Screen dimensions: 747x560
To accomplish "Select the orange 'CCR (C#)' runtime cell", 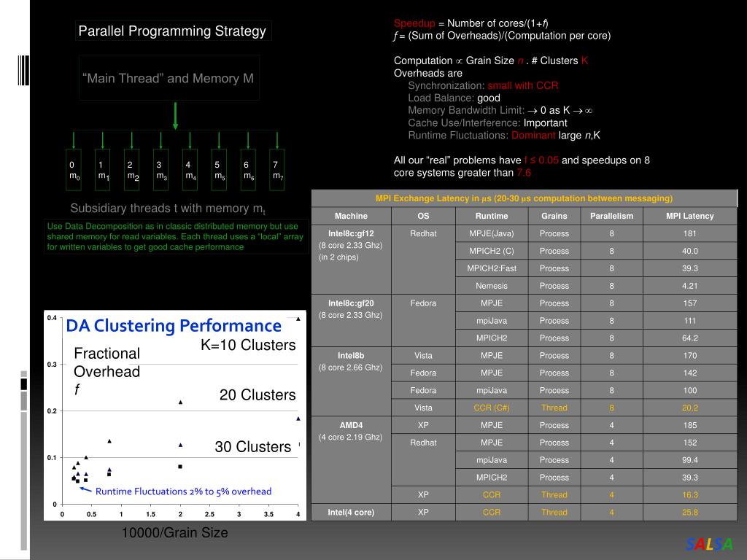I will pos(492,408).
